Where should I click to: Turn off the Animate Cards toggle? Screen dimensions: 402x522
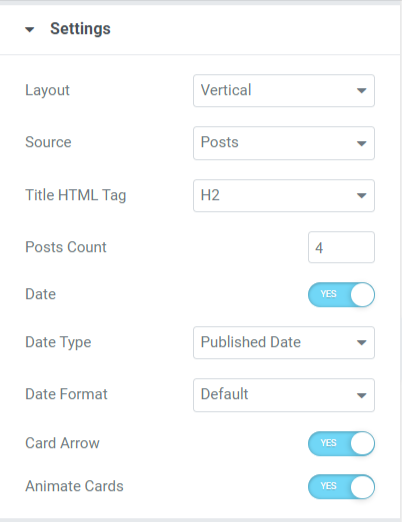point(341,487)
